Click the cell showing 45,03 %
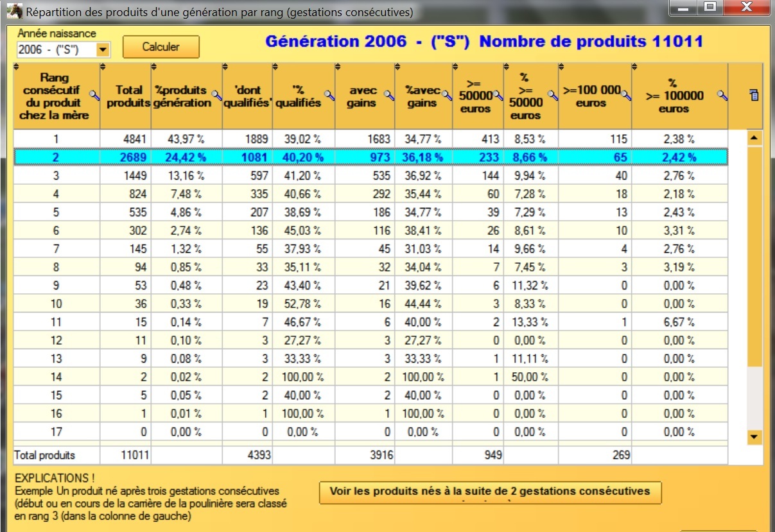Viewport: 775px width, 532px height. coord(304,230)
